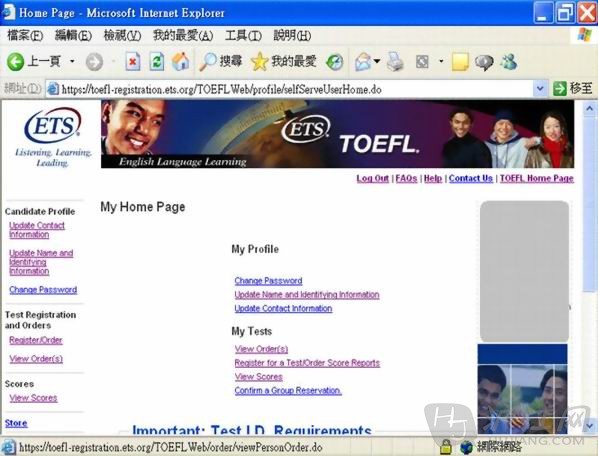Viewport: 598px width, 456px height.
Task: Open the yellow note toolbar icon
Action: (460, 62)
